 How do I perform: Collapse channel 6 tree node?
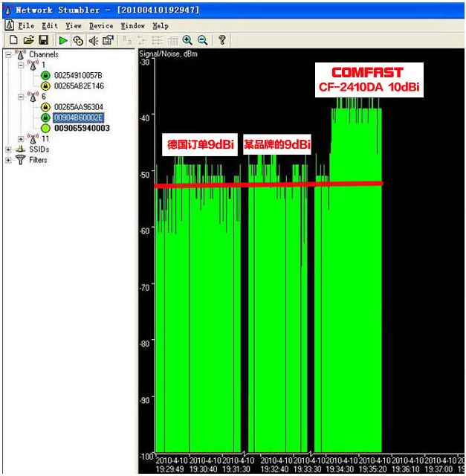point(21,97)
